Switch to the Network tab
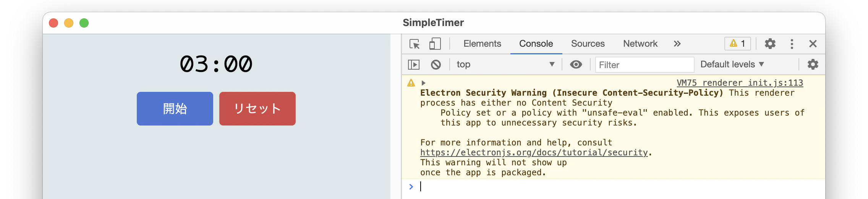 640,44
